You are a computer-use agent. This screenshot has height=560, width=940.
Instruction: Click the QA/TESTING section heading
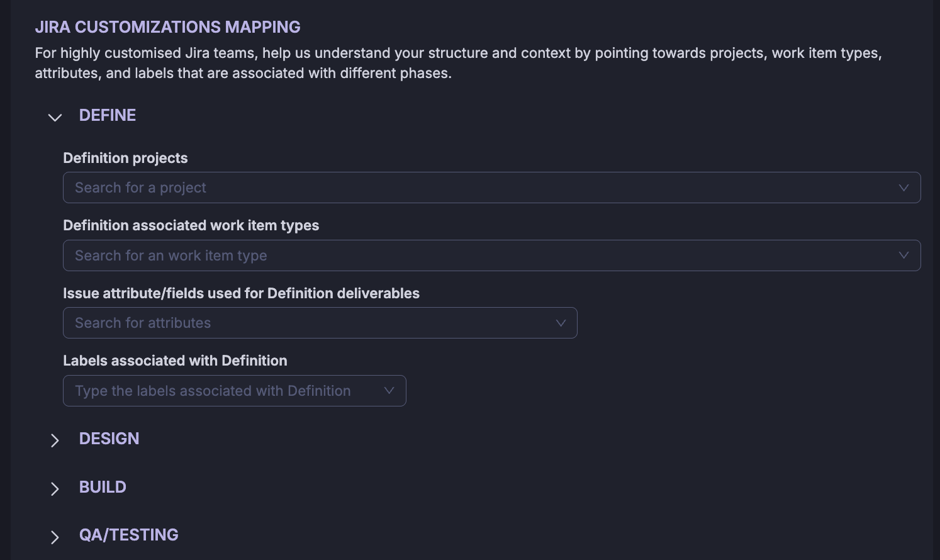tap(128, 535)
